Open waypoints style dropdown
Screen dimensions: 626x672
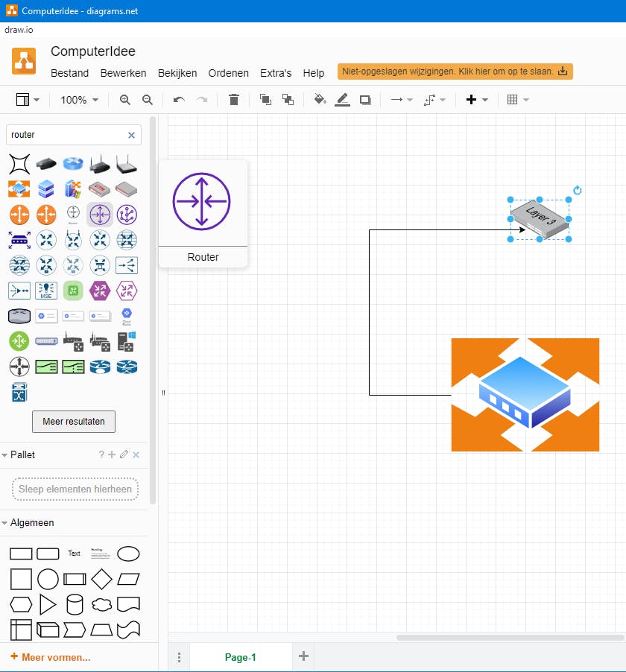(434, 100)
